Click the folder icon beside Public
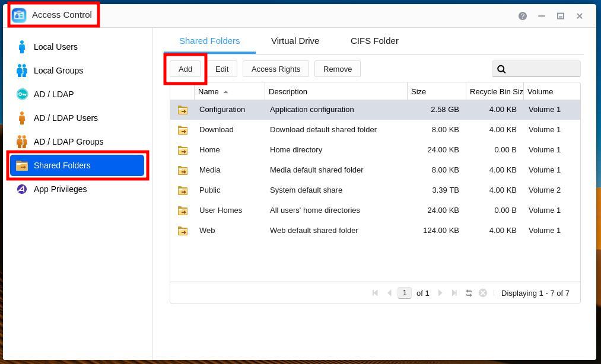This screenshot has height=364, width=601. [x=183, y=190]
